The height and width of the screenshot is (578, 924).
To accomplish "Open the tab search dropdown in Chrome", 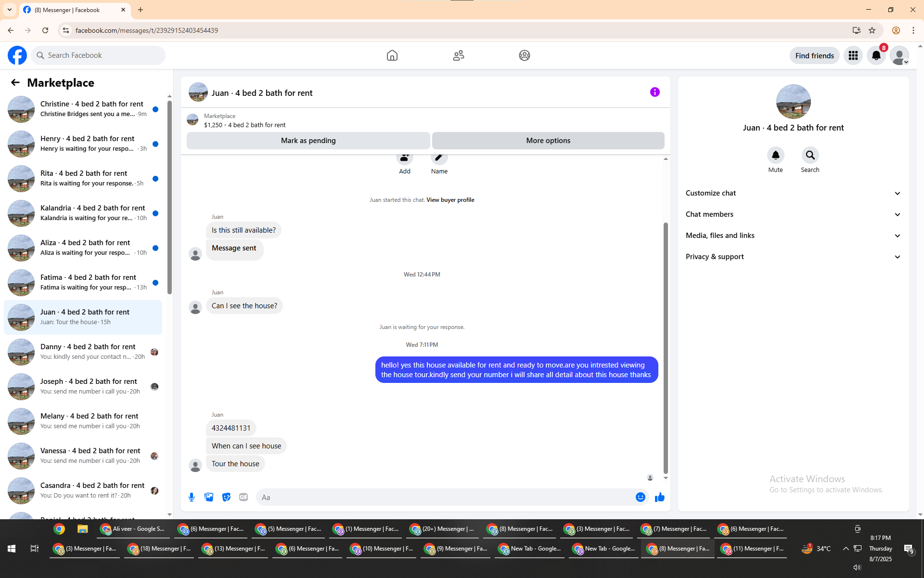I will [x=10, y=10].
